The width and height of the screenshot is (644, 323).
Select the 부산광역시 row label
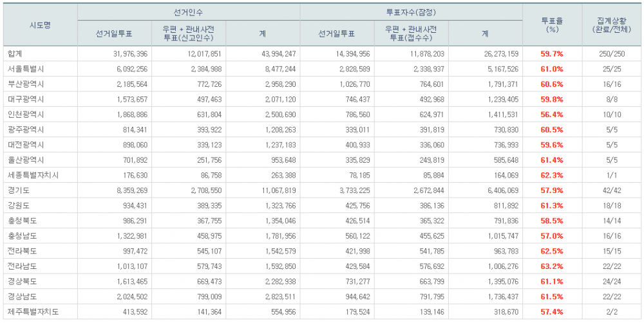[23, 84]
